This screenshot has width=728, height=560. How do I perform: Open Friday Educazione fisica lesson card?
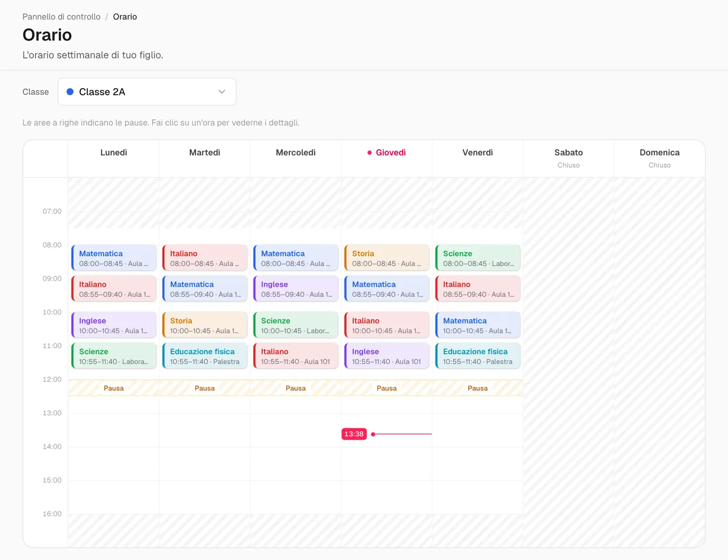point(478,356)
